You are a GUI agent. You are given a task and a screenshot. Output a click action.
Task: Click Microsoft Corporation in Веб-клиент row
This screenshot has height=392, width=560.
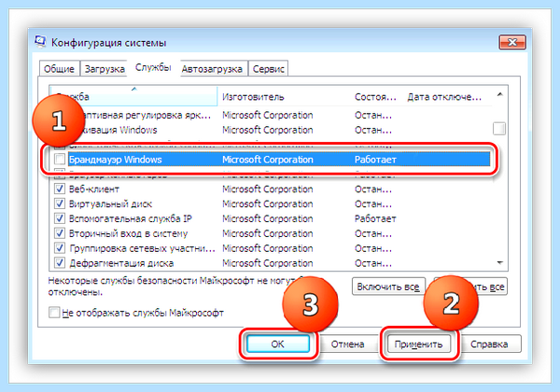point(268,189)
